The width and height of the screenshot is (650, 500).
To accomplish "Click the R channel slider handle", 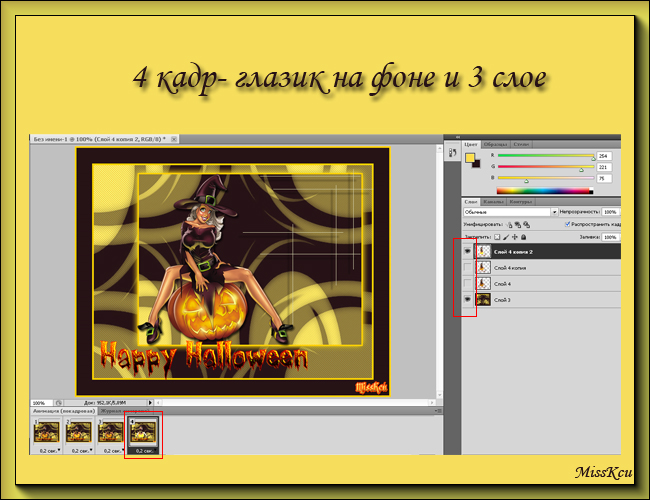I will pyautogui.click(x=594, y=158).
